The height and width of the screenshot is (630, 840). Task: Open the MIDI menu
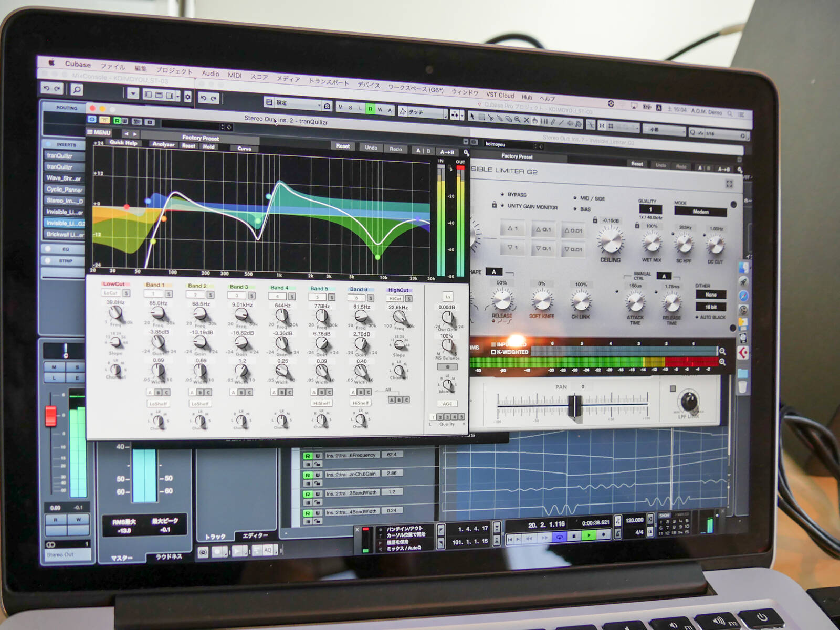coord(235,75)
